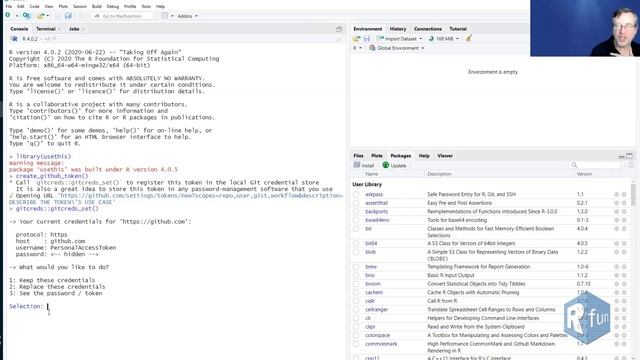Click the R logo in console header
Viewport: 640px width, 360px height.
click(14, 39)
